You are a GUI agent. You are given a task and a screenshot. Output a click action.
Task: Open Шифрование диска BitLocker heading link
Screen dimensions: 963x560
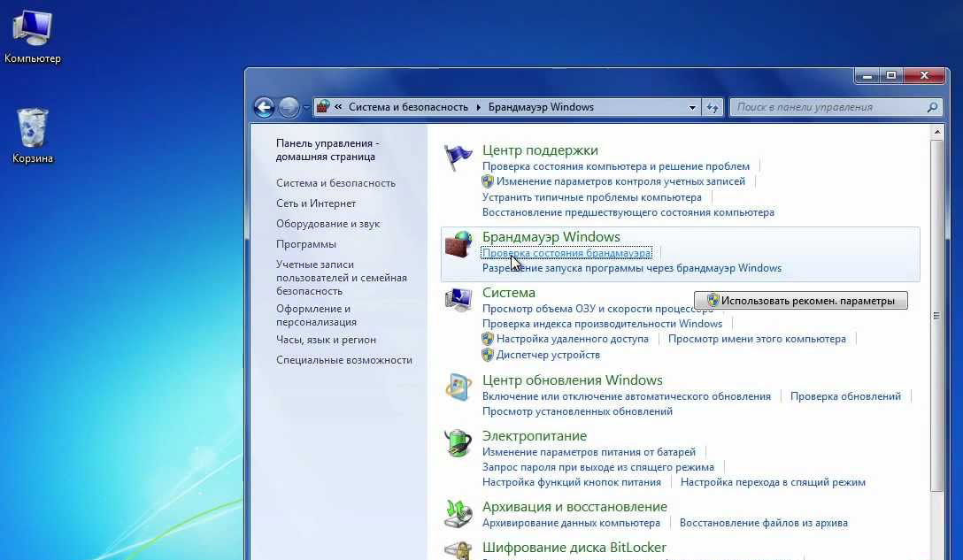click(x=574, y=547)
